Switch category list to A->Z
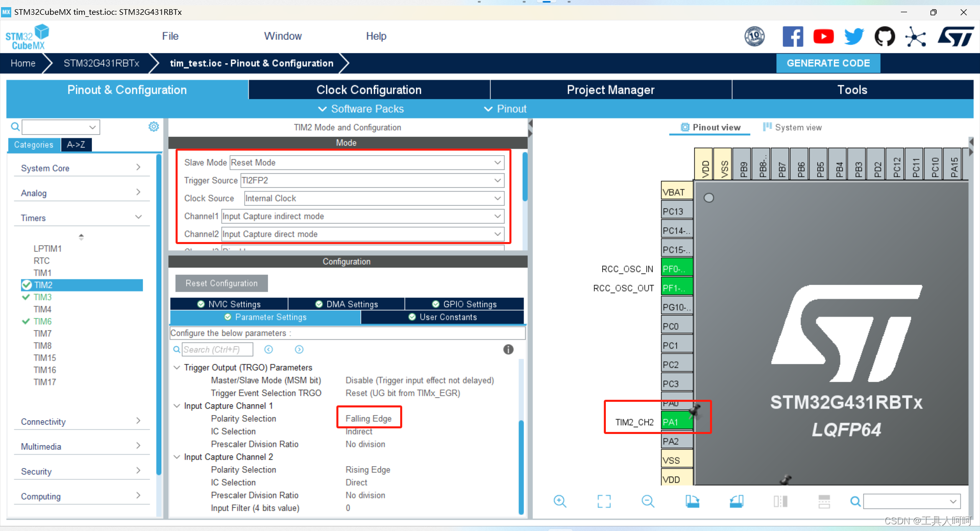This screenshot has width=980, height=531. pyautogui.click(x=76, y=145)
